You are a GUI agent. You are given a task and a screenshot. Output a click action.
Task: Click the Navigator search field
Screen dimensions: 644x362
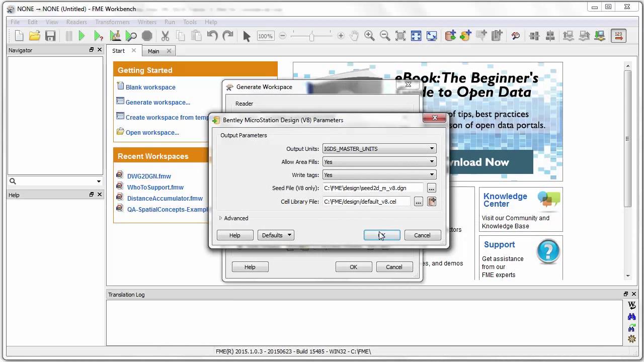[x=55, y=182]
